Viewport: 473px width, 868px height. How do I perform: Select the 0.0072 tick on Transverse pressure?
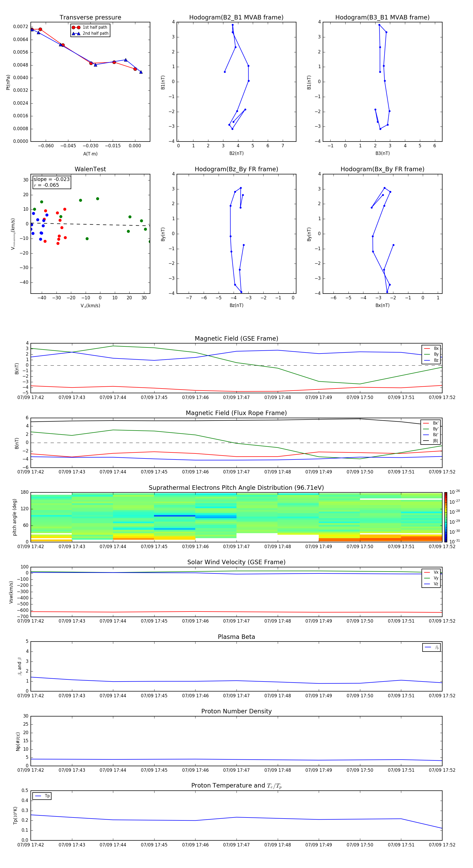[x=20, y=27]
